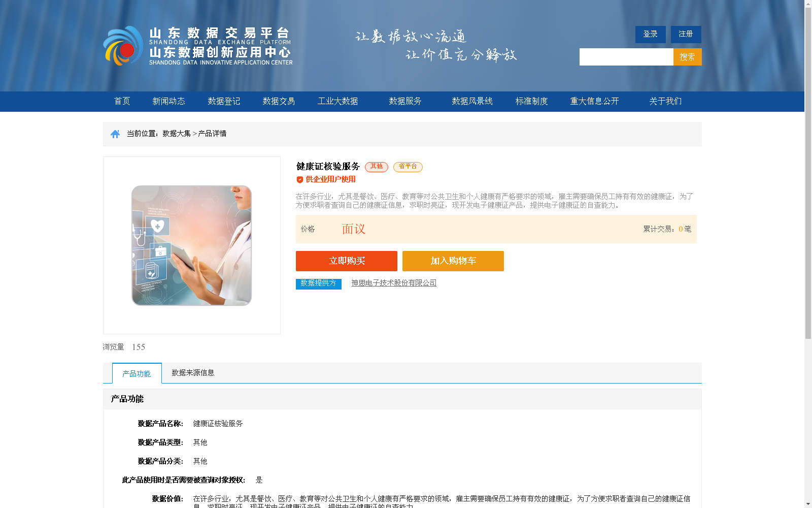The width and height of the screenshot is (812, 508).
Task: Click the home icon in the breadcrumb
Action: point(115,134)
